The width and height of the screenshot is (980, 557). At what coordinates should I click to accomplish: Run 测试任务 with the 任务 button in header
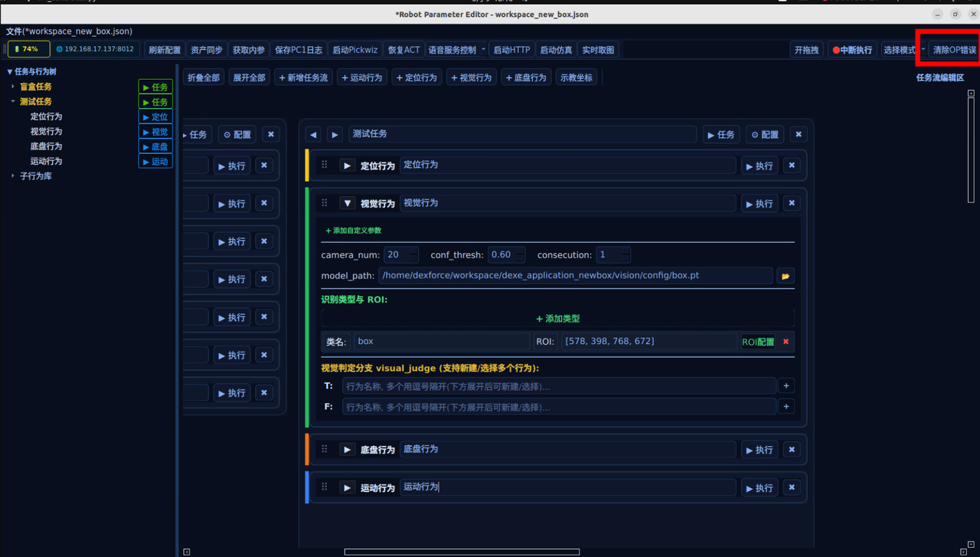(722, 134)
